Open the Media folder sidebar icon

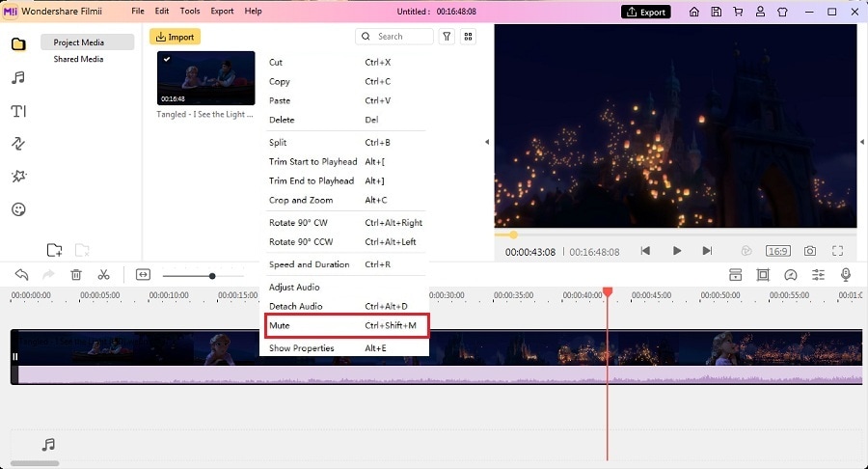(18, 43)
